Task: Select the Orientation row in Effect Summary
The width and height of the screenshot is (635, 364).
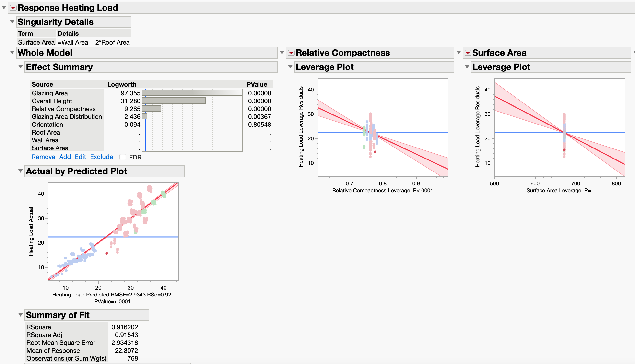Action: [47, 124]
